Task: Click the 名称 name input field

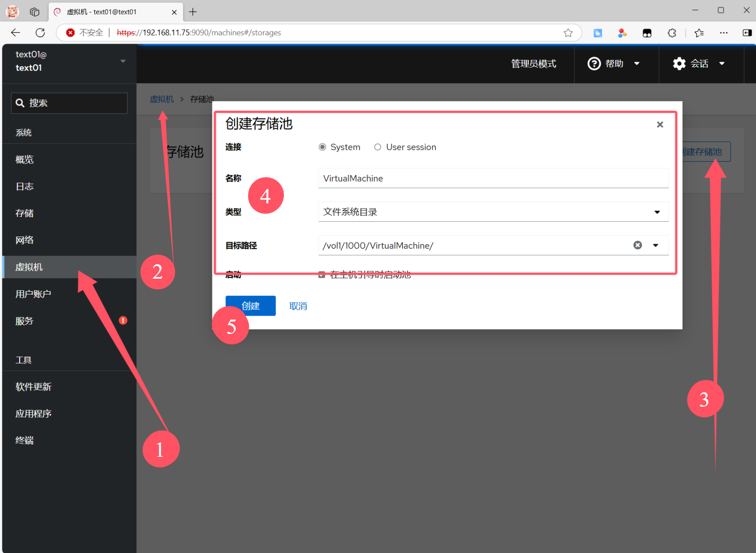Action: click(493, 178)
